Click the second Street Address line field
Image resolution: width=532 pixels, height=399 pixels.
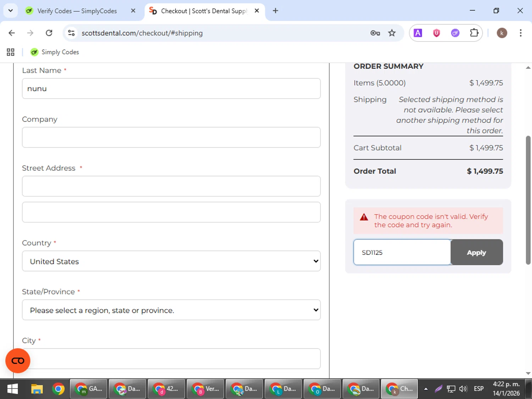(x=171, y=212)
